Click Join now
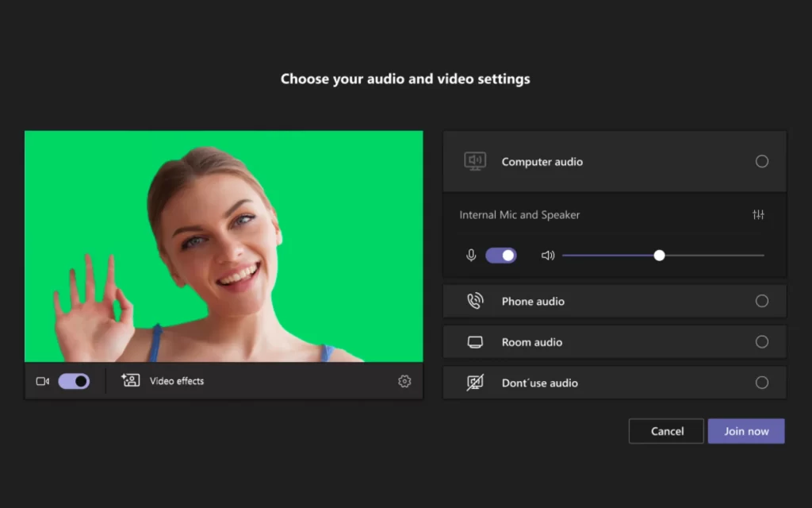812x508 pixels. pyautogui.click(x=746, y=431)
